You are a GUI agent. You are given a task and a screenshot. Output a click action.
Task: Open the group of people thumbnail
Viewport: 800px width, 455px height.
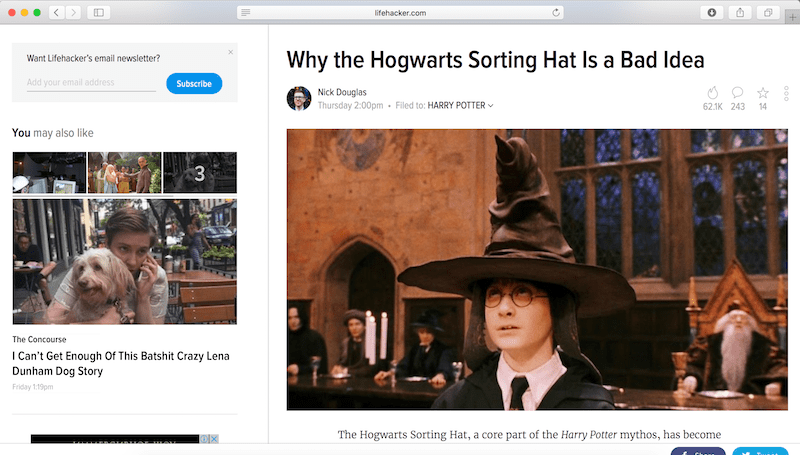tap(124, 172)
